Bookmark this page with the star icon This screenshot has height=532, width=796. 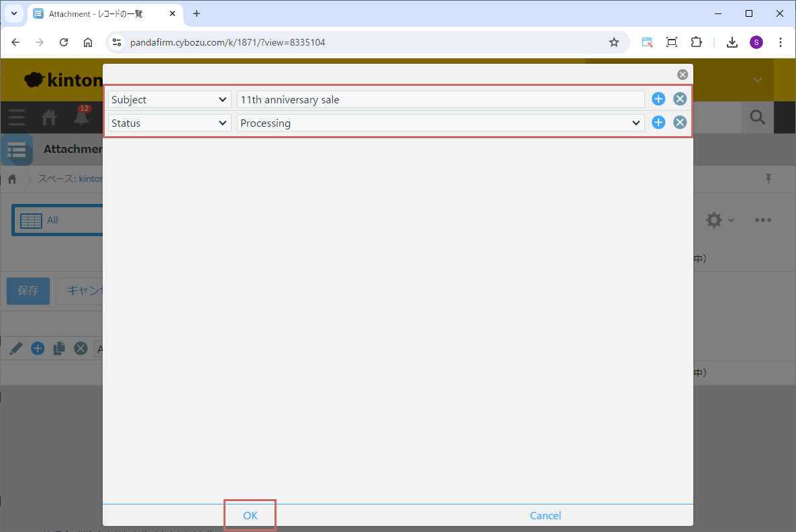click(613, 42)
